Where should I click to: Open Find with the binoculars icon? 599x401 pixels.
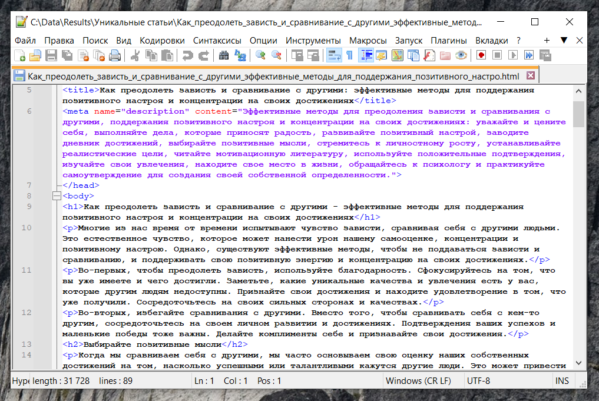224,56
